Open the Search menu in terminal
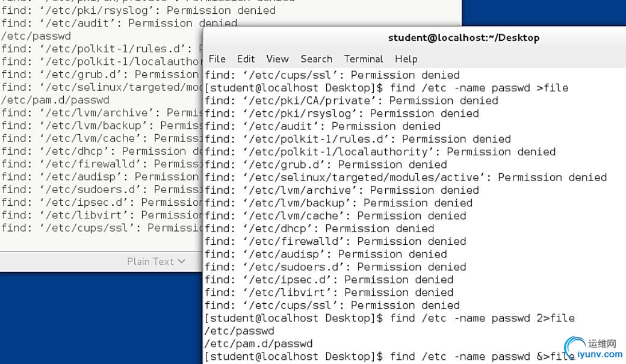626x364 pixels. 316,59
